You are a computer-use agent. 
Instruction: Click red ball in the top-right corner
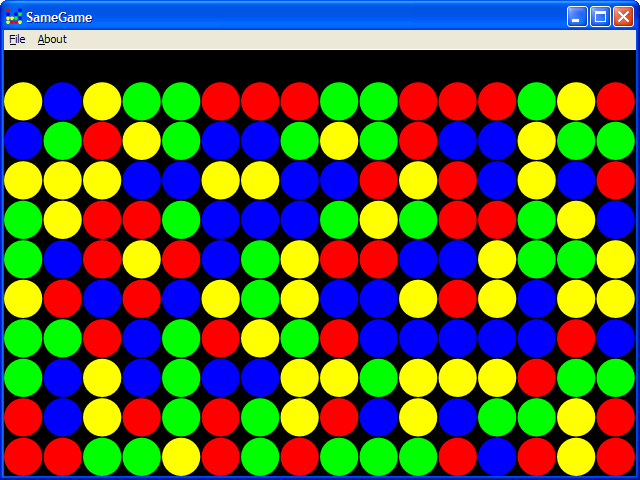[616, 101]
